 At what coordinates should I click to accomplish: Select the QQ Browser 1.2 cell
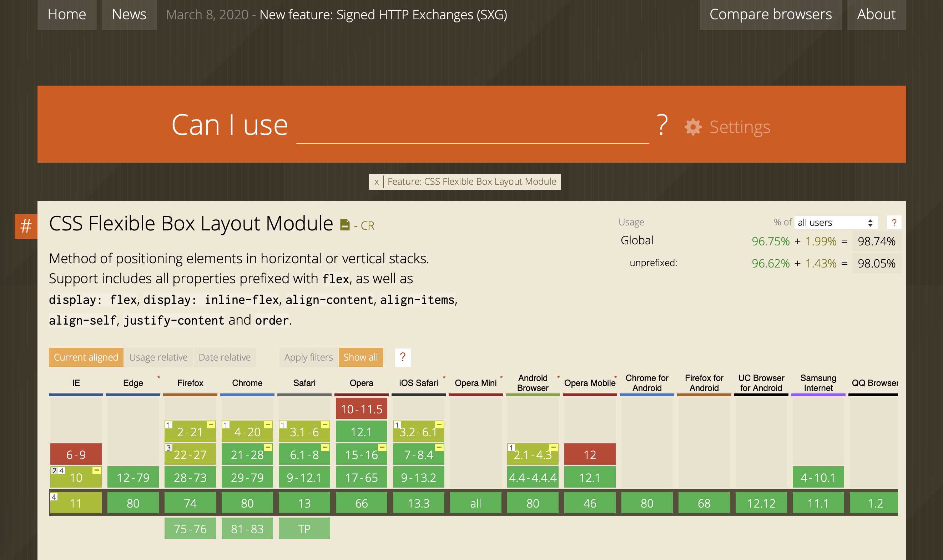tap(874, 503)
